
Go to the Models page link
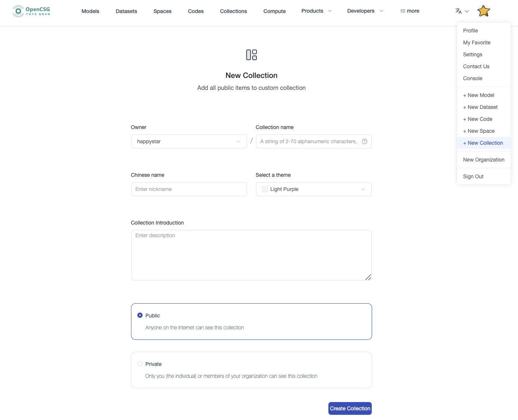point(90,11)
